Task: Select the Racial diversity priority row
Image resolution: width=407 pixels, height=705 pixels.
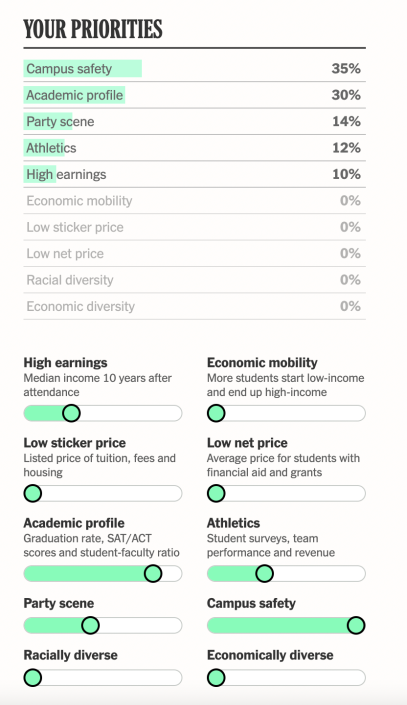Action: 194,280
